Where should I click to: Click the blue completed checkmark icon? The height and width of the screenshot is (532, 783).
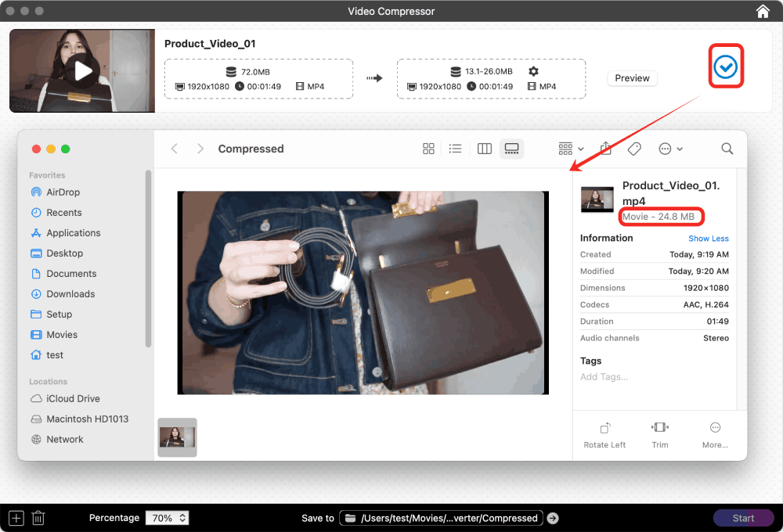pos(725,66)
